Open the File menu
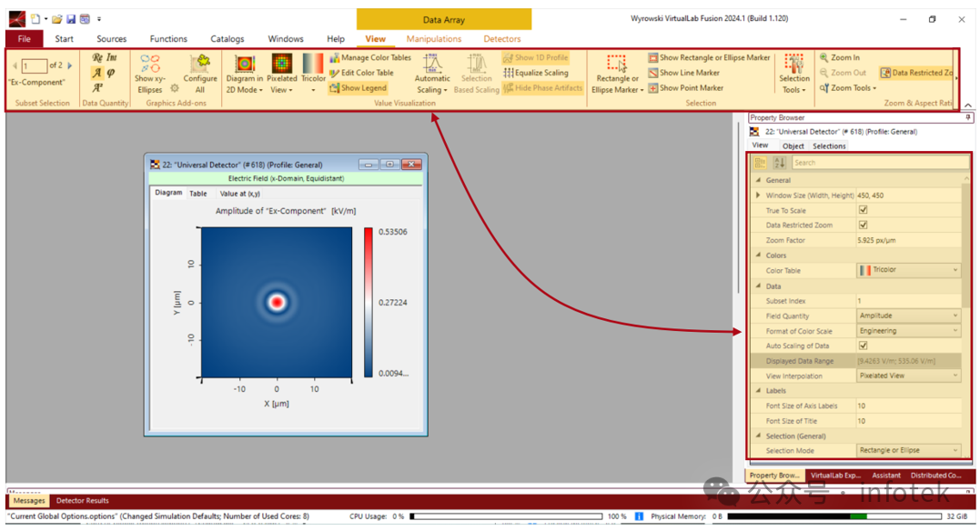This screenshot has height=531, width=980. click(25, 39)
